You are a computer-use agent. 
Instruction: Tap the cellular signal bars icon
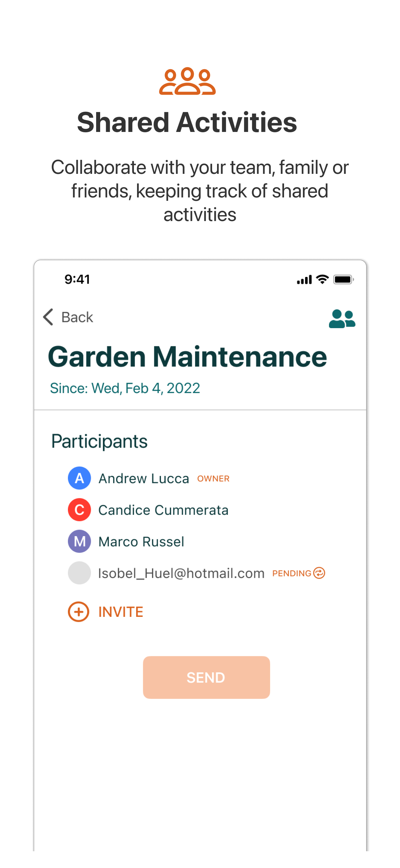pyautogui.click(x=304, y=280)
